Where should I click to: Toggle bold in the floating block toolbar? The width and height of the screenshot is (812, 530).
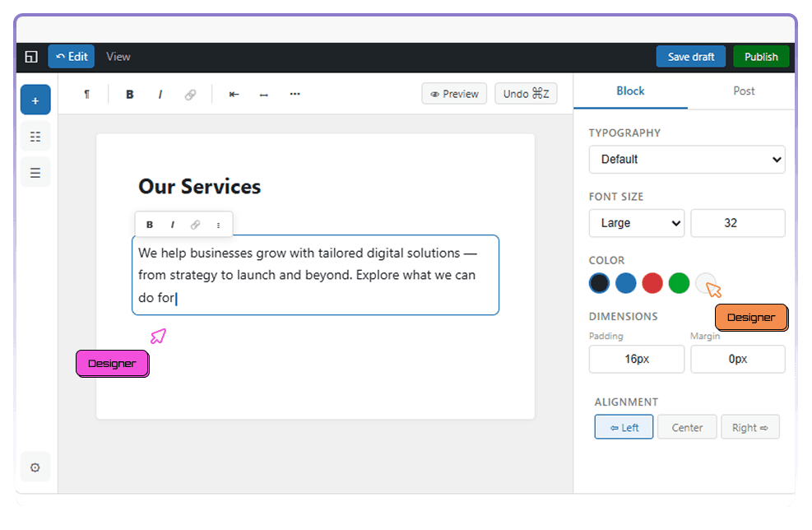coord(150,225)
